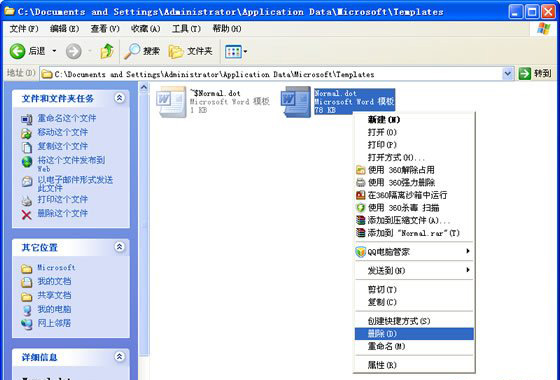Open the Views icon dropdown
Screen dimensions: 560x380
click(236, 52)
